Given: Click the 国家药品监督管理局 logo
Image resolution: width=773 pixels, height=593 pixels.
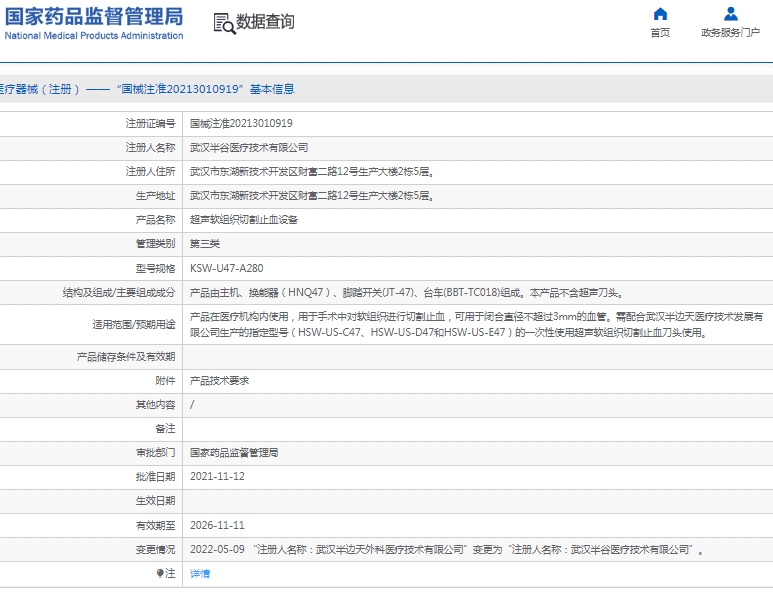Looking at the screenshot, I should click(94, 16).
